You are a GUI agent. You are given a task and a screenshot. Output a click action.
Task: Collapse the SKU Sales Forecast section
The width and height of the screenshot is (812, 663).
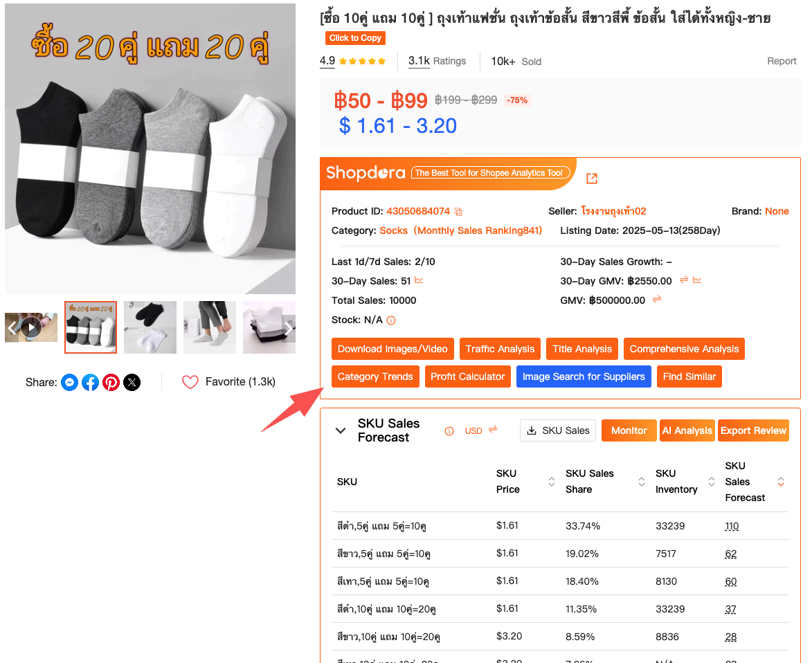(x=340, y=430)
